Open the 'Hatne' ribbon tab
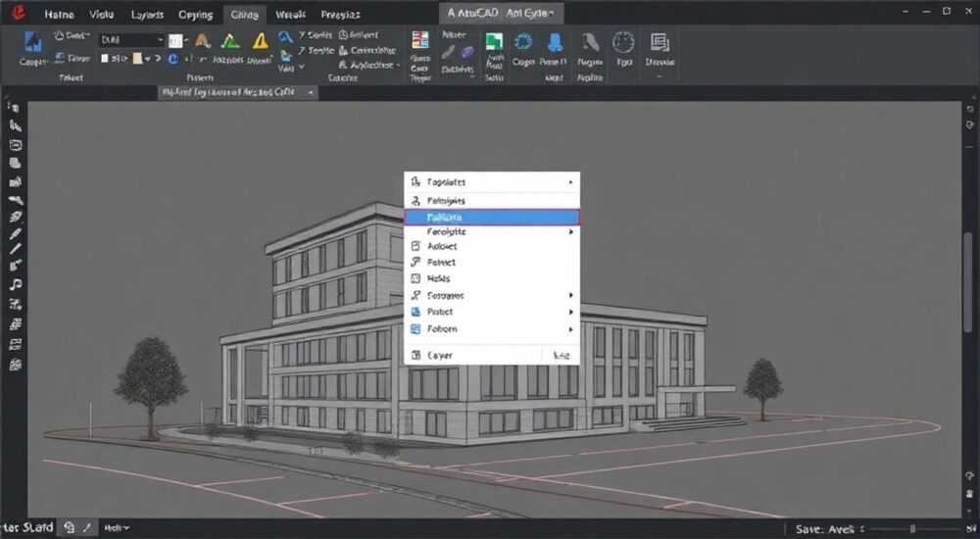 pyautogui.click(x=60, y=15)
